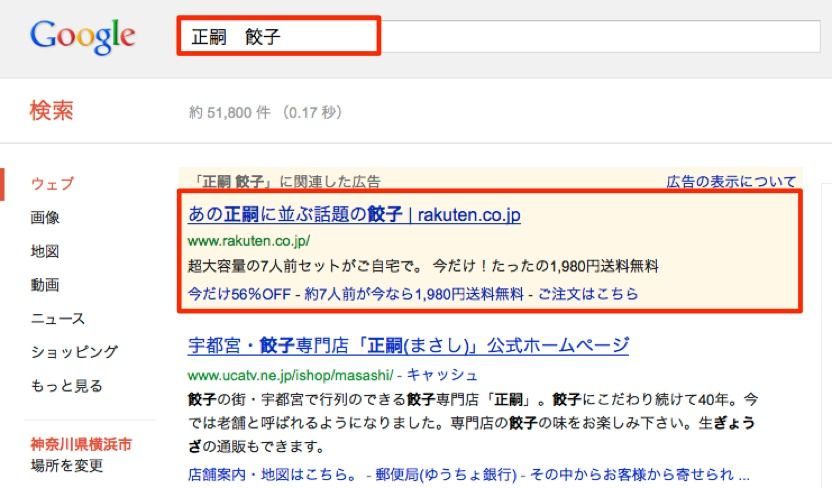Click label 「正嗣 餃子」に関連した広告
Screen dimensions: 832x488
287,182
